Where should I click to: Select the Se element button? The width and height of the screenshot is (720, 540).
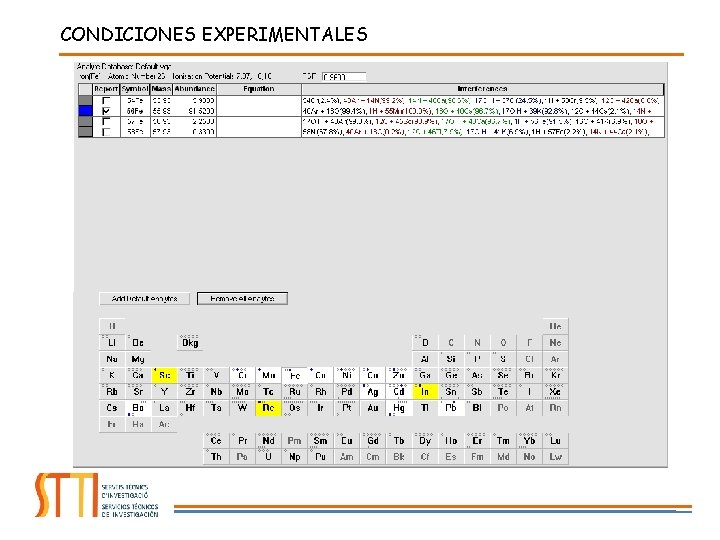[503, 375]
